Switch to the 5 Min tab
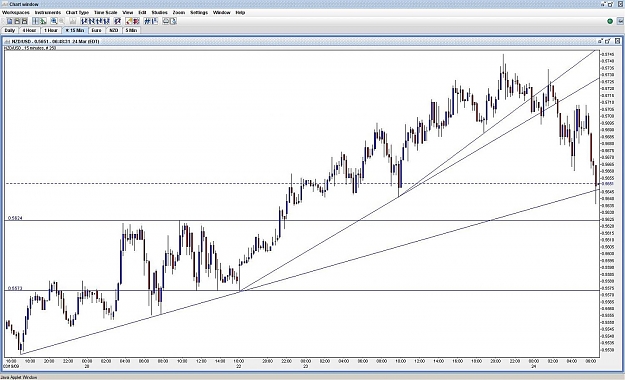Viewport: 625px width, 380px height. [131, 30]
